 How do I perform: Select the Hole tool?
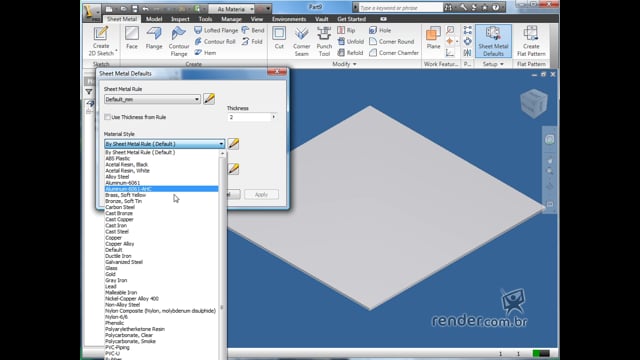pos(380,30)
